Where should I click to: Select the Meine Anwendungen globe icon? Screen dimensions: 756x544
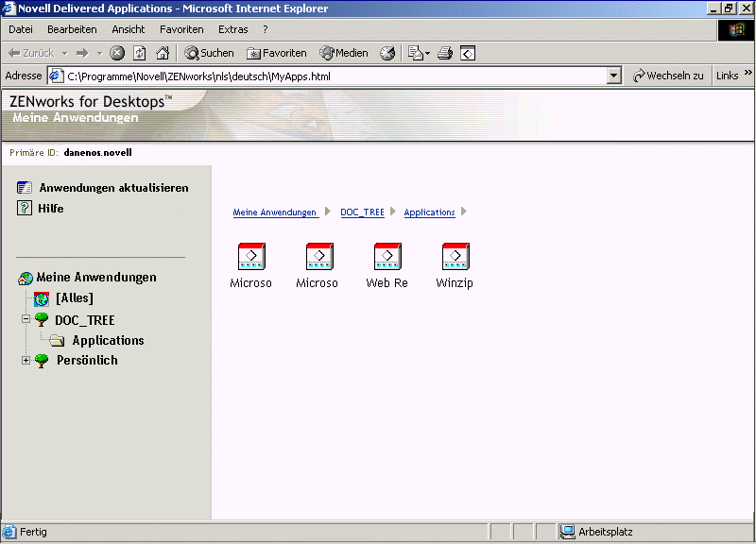click(x=26, y=277)
